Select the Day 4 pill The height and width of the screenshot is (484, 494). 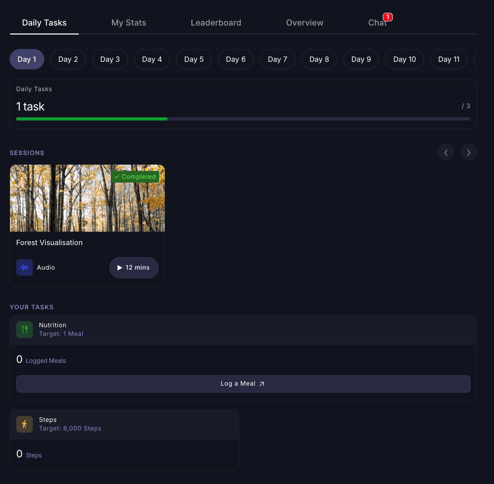pyautogui.click(x=152, y=59)
